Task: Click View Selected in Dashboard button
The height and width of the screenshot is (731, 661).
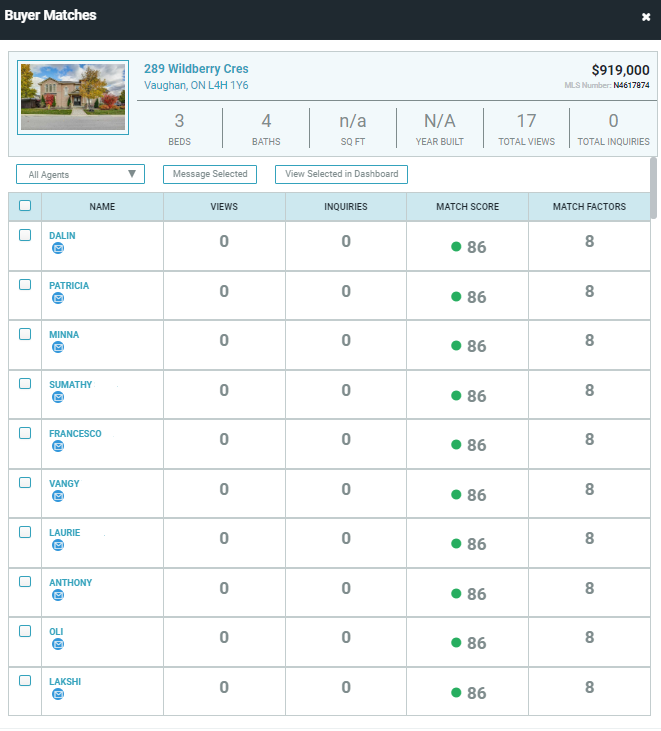Action: [341, 174]
